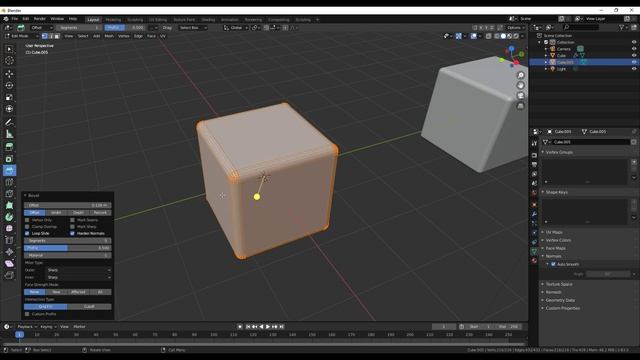Set bevel width type to Percent

pyautogui.click(x=100, y=213)
